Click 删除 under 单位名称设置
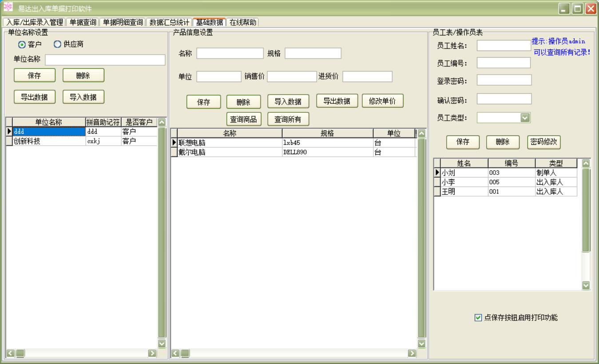The height and width of the screenshot is (364, 599). coord(83,75)
